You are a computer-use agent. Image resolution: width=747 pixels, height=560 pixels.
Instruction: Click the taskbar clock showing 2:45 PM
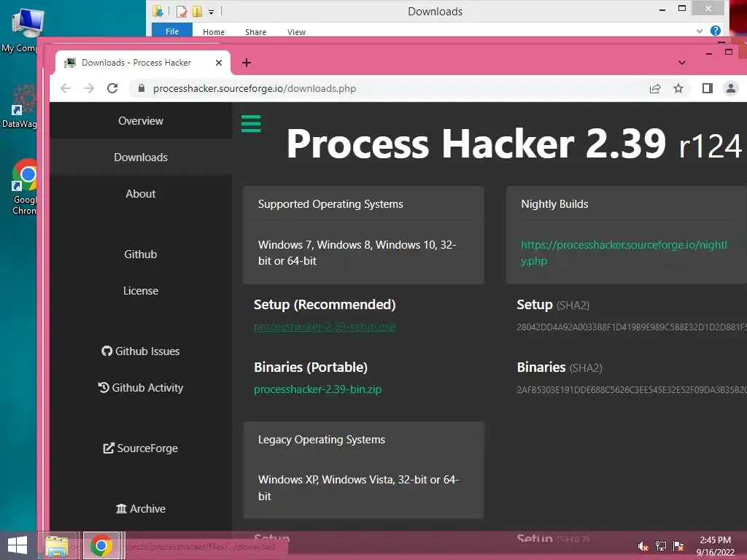point(715,546)
